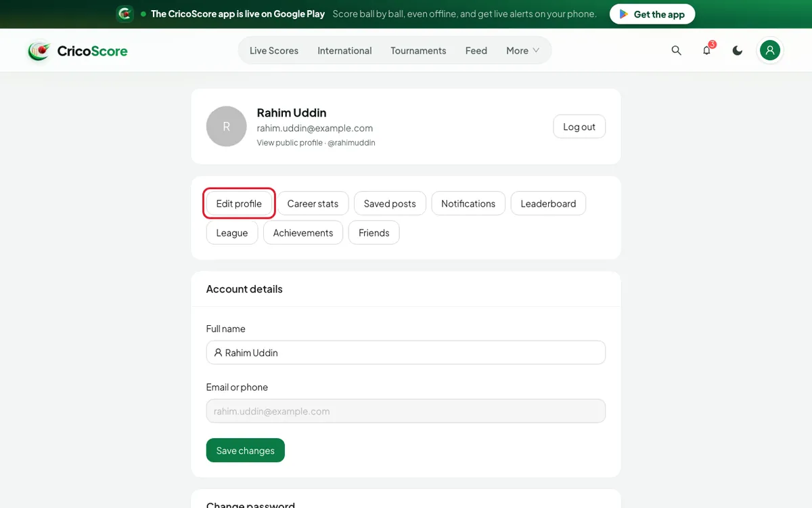This screenshot has width=812, height=508.
Task: Click the Email or phone field
Action: point(406,411)
